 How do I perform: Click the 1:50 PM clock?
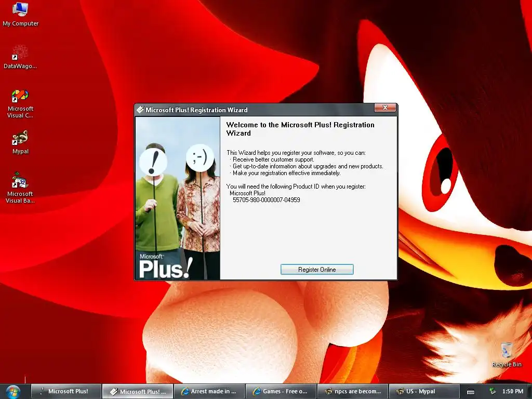point(513,391)
